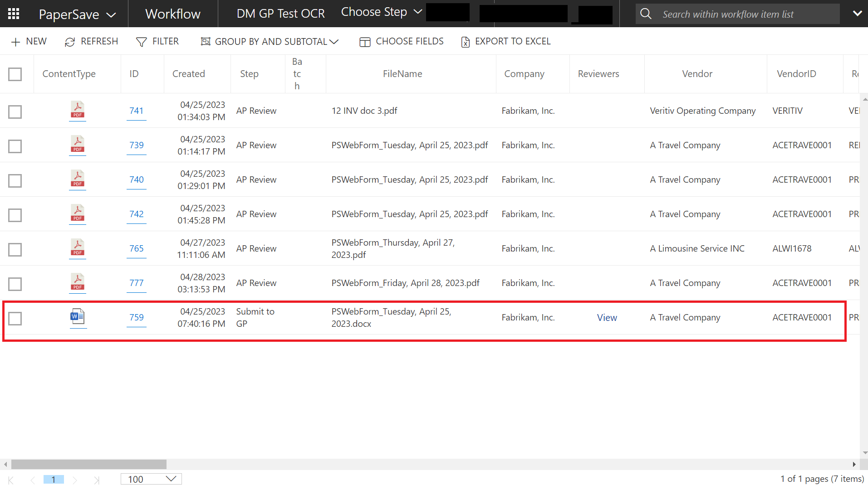Check the box for row 739
Image resolution: width=868 pixels, height=485 pixels.
coord(15,146)
